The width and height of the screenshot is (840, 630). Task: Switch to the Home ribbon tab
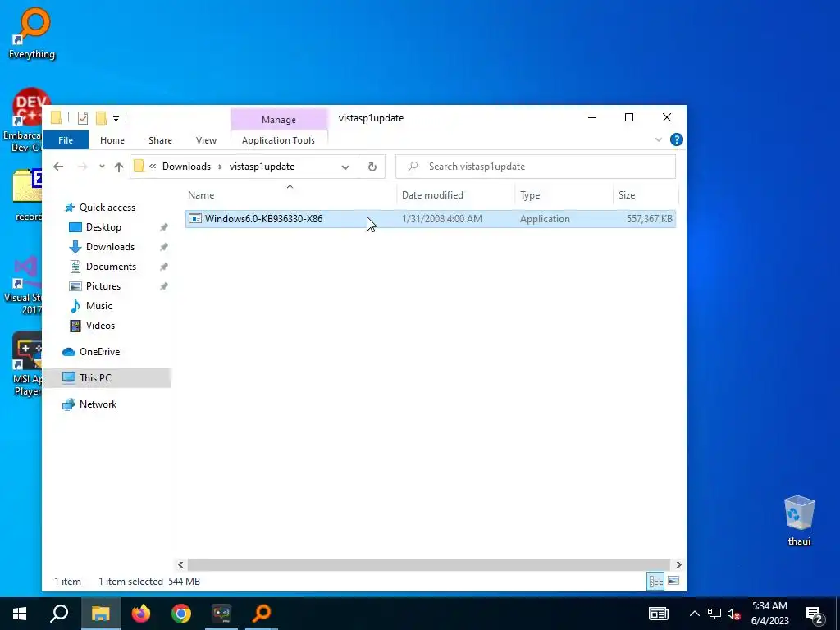[112, 140]
